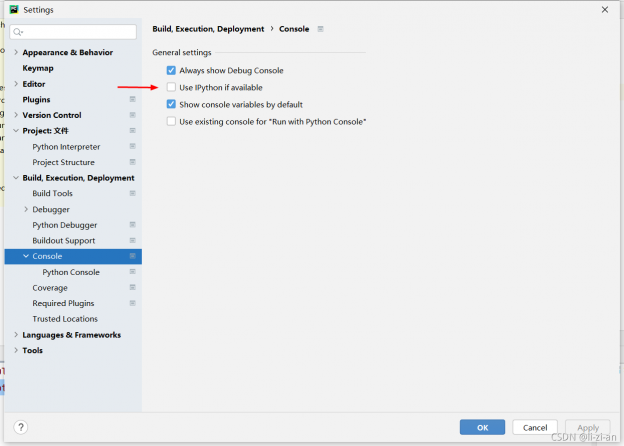Uncheck Show console variables by default

tap(171, 104)
